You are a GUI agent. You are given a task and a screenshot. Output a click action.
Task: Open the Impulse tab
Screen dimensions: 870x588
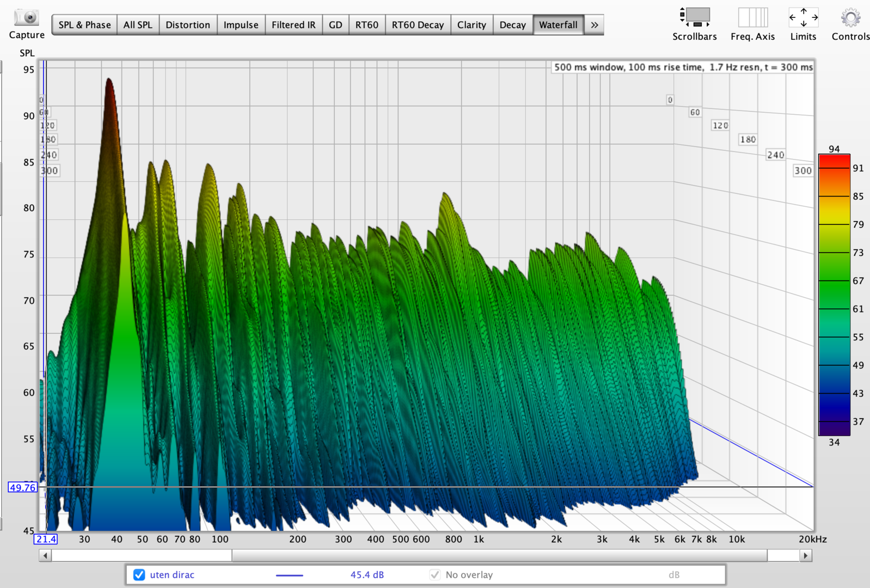point(241,25)
